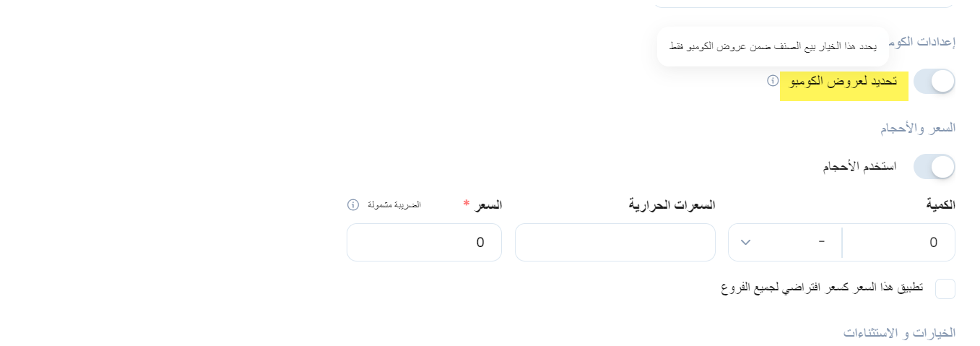The height and width of the screenshot is (346, 980).
Task: Select the dash unit value in quantity field
Action: pos(821,241)
